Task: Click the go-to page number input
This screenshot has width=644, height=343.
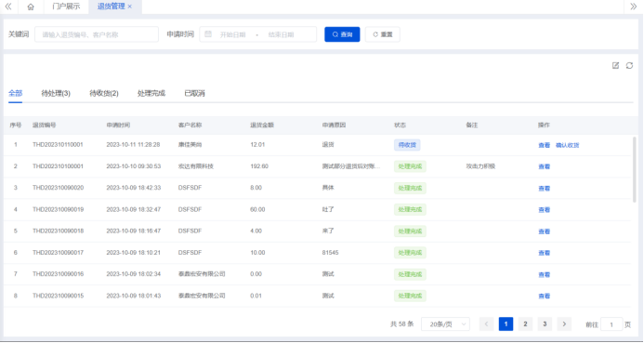Action: click(x=611, y=324)
